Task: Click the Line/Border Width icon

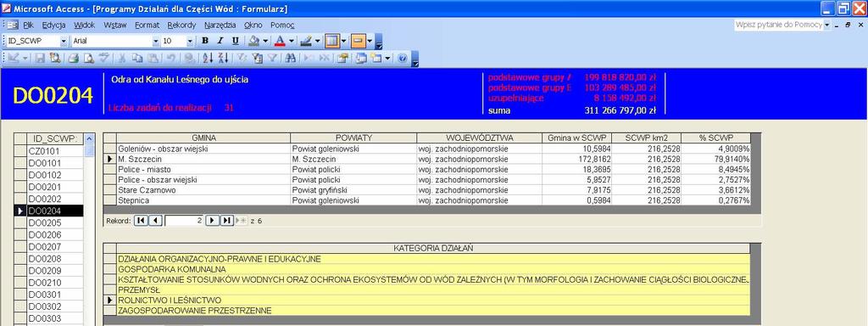Action: click(x=331, y=41)
